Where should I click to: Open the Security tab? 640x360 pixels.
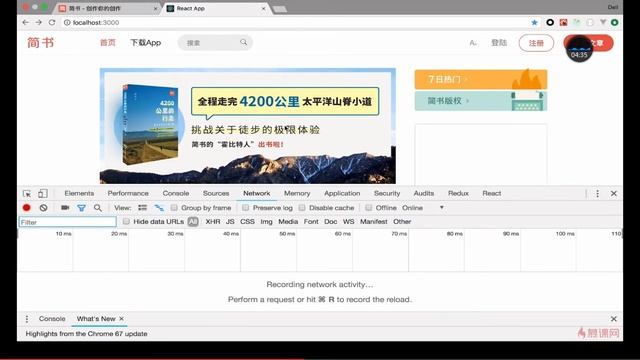click(x=387, y=193)
